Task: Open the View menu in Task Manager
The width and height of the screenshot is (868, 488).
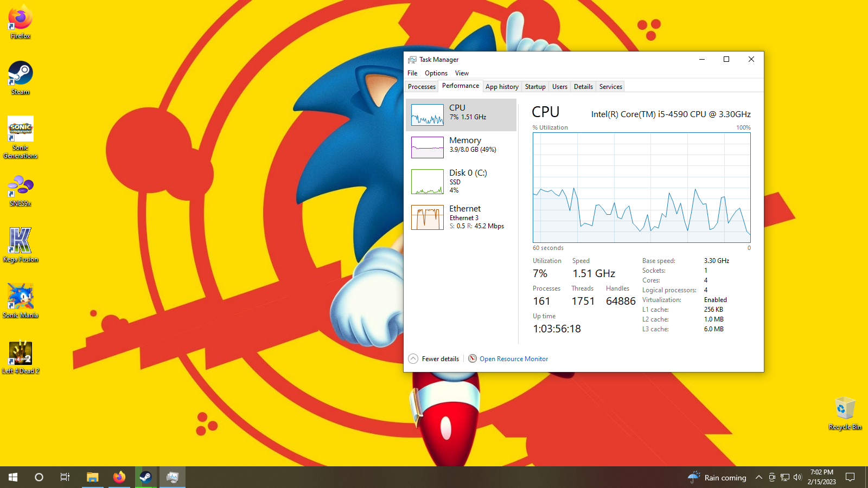Action: (x=462, y=73)
